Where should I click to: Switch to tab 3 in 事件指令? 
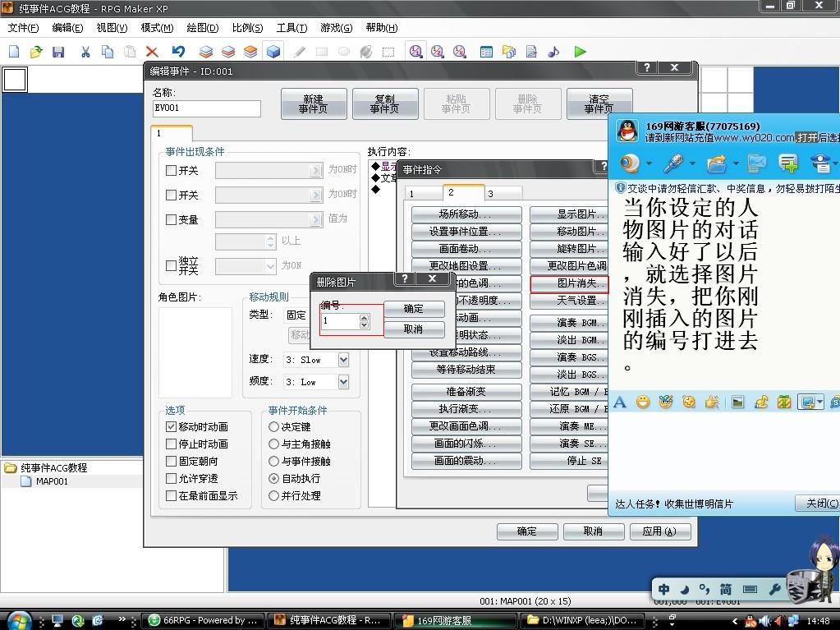tap(503, 193)
